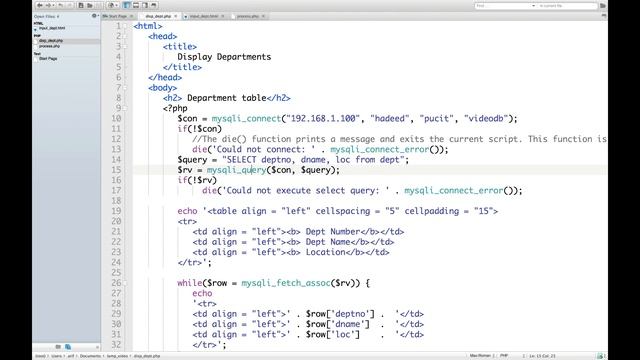Image resolution: width=640 pixels, height=360 pixels.
Task: Click into the Find search field
Action: click(x=502, y=6)
